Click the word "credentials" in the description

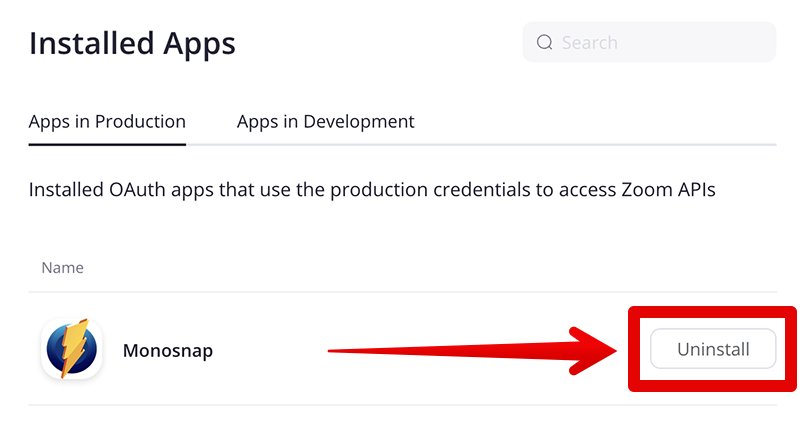coord(465,190)
